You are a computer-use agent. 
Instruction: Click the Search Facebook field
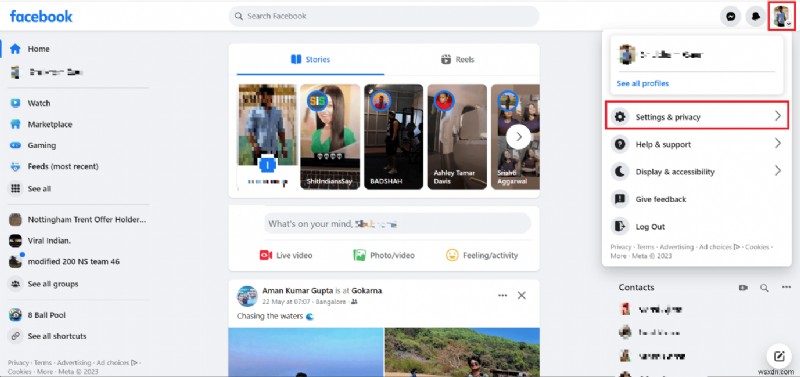384,16
